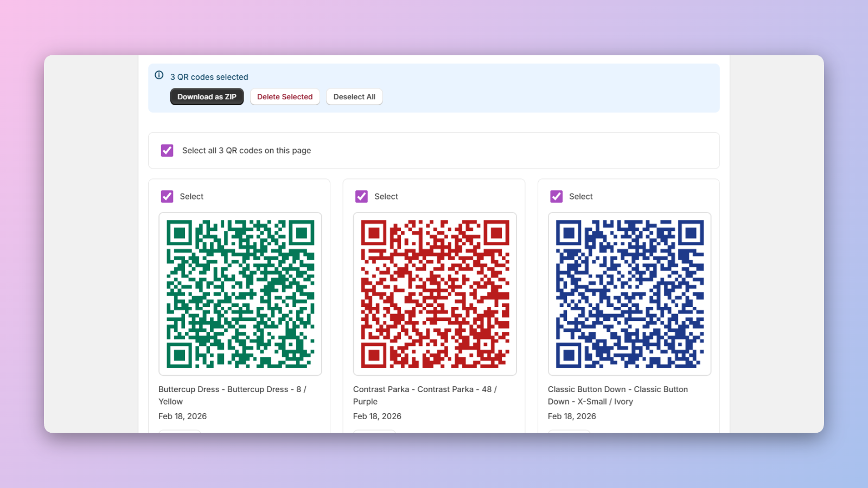
Task: Click 'Select all 3 QR codes on this page' label
Action: coord(246,151)
